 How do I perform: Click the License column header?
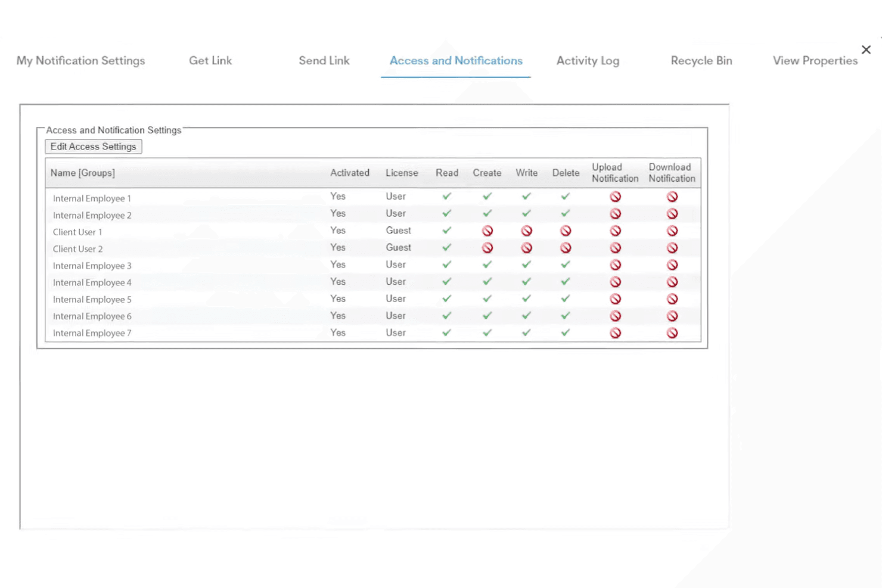[x=402, y=173]
